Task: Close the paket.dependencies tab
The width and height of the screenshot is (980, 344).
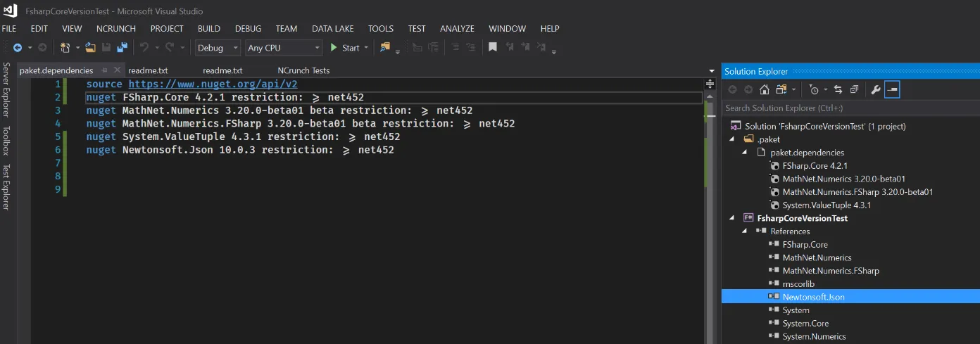Action: [117, 70]
